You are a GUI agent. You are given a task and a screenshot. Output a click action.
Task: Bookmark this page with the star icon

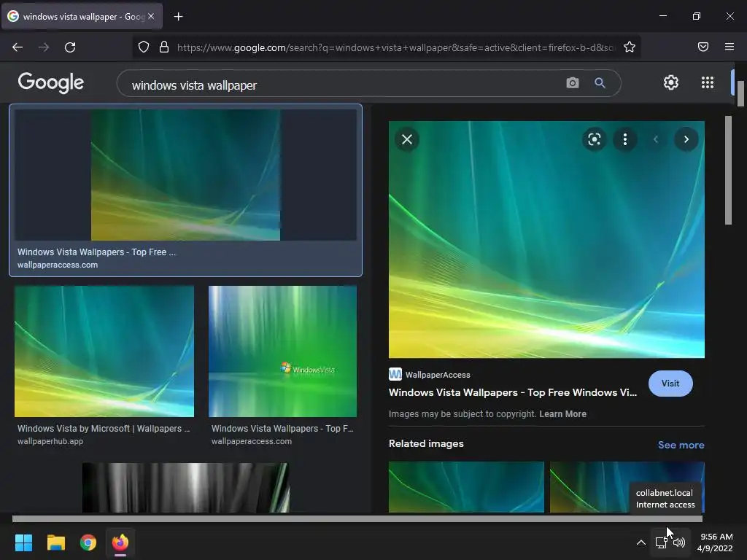630,47
